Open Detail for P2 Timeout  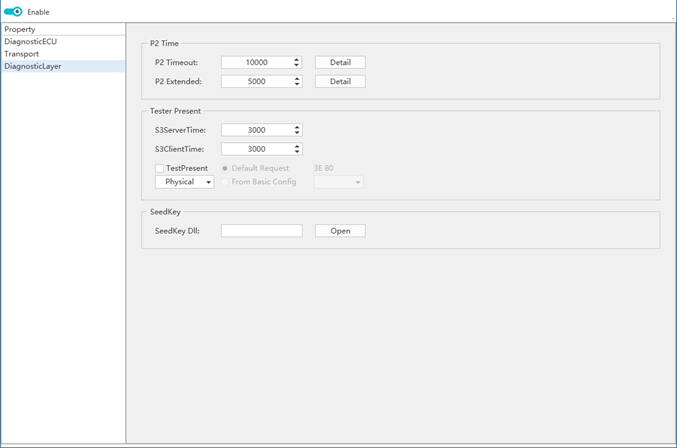(x=340, y=62)
